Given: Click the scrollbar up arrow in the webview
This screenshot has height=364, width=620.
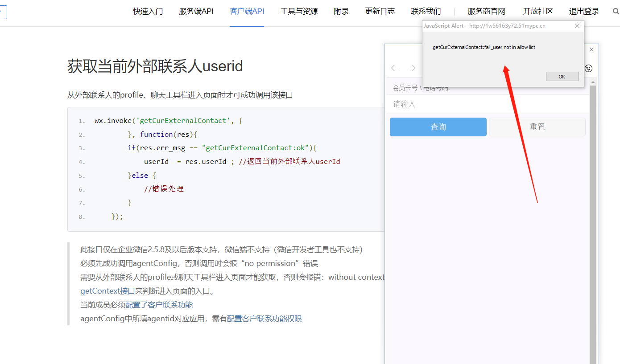Looking at the screenshot, I should click(x=593, y=82).
